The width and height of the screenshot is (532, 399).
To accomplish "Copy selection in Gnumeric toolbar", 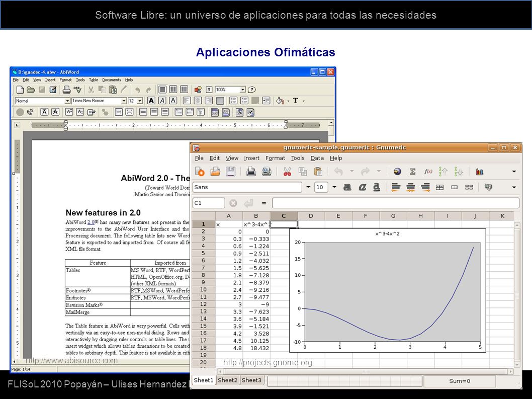I will pyautogui.click(x=303, y=172).
